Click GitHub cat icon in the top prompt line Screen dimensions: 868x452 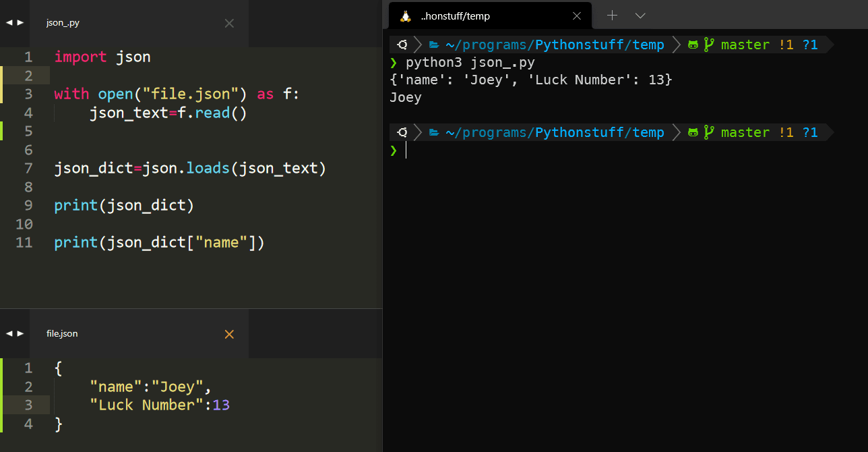point(693,45)
